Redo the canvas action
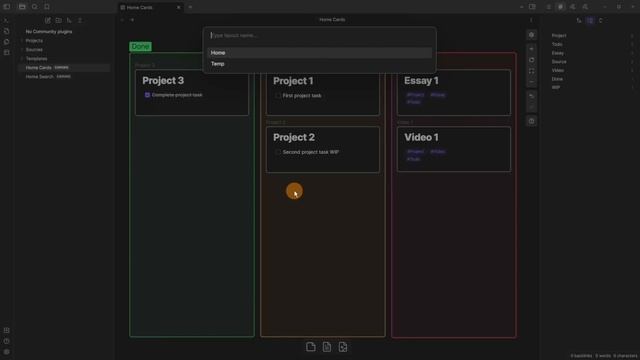The width and height of the screenshot is (640, 360). 531,107
